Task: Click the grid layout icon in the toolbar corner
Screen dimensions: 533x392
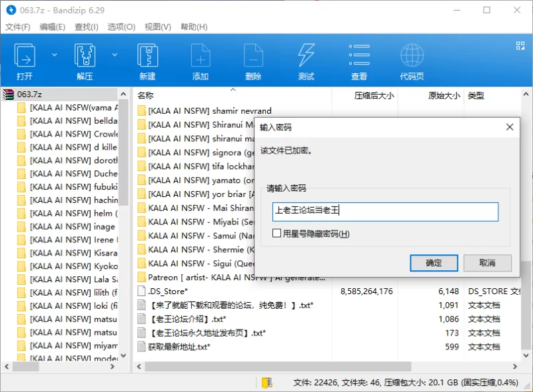Action: coord(520,45)
